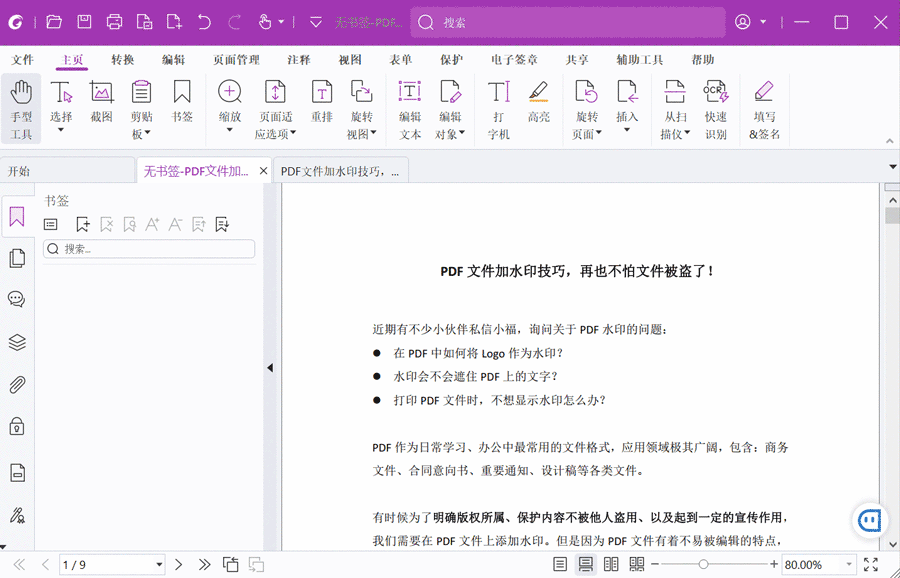Open Fit Page options (页面适应选项)

pos(276,110)
